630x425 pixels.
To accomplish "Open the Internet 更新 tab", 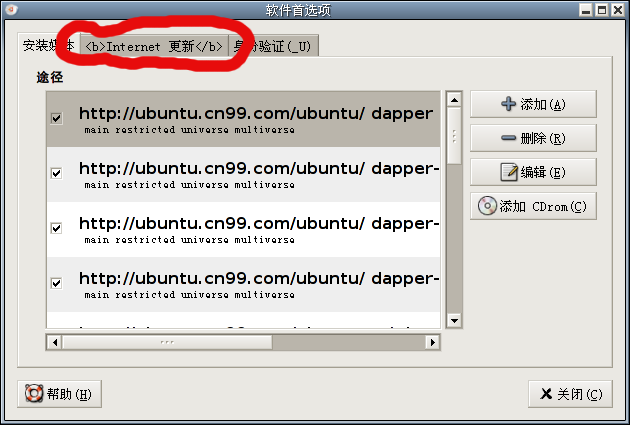I will click(154, 46).
